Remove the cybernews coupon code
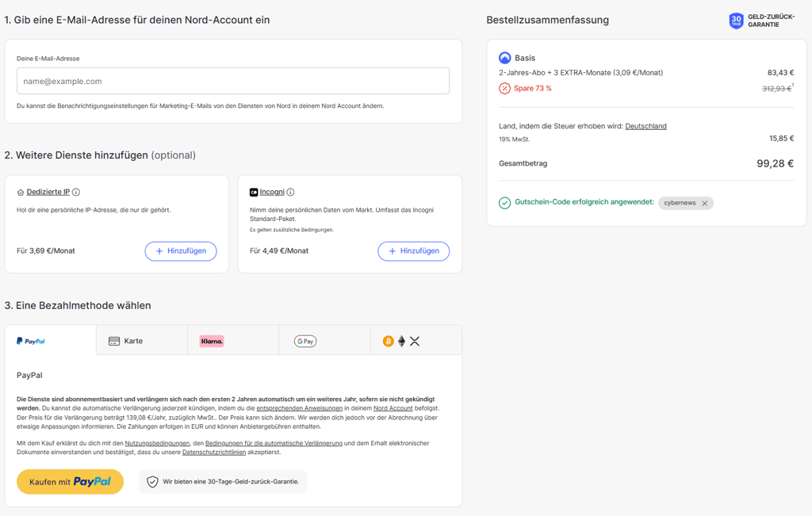 [x=705, y=204]
